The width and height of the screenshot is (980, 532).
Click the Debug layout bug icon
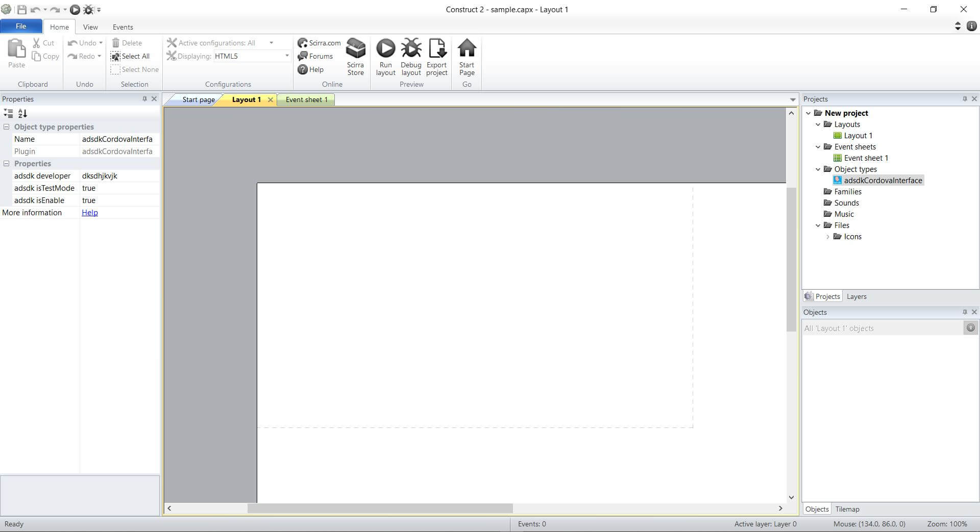[411, 48]
